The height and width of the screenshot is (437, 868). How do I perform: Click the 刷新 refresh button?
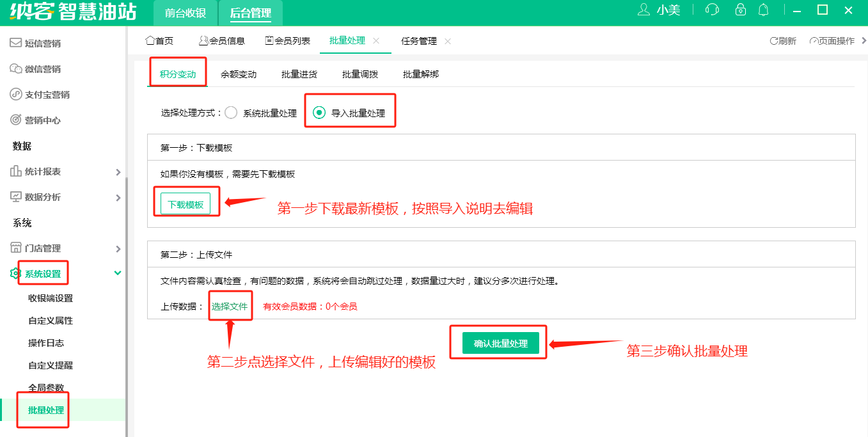[783, 41]
